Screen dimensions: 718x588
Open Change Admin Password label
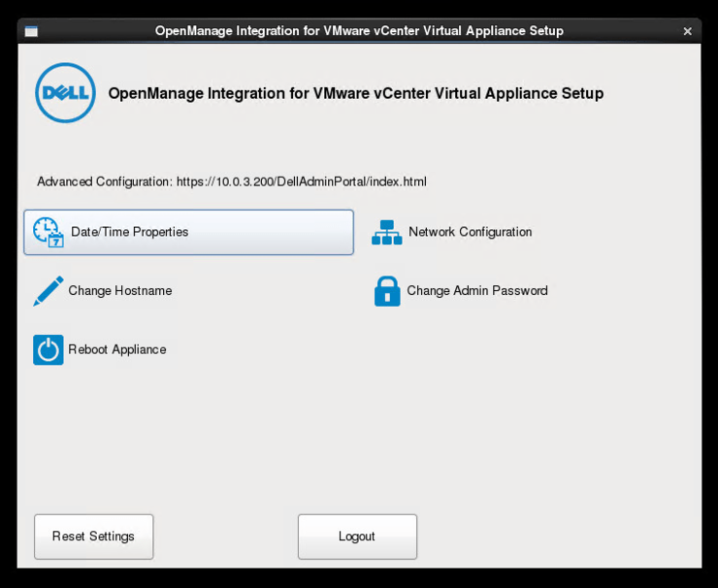(x=477, y=290)
